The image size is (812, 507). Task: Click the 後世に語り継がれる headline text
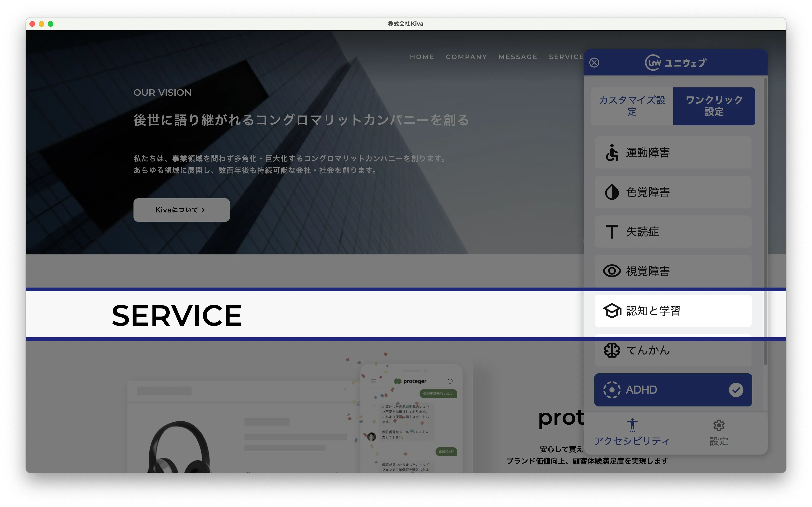click(x=301, y=120)
